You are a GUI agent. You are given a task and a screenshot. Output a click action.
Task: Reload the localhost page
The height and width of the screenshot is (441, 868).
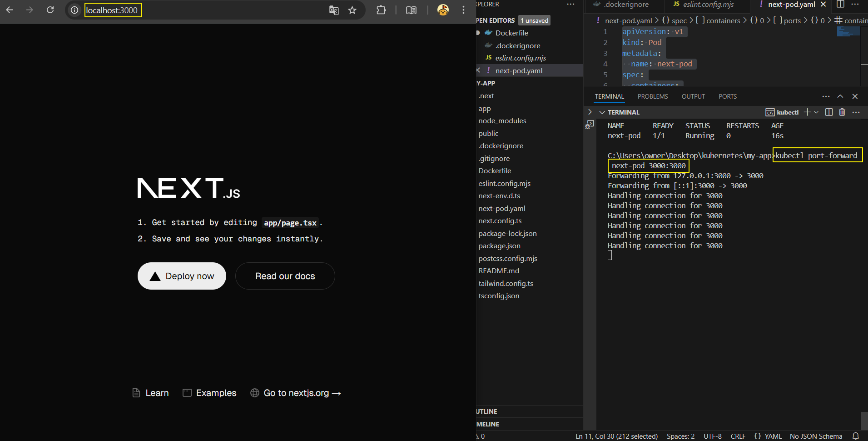tap(50, 10)
